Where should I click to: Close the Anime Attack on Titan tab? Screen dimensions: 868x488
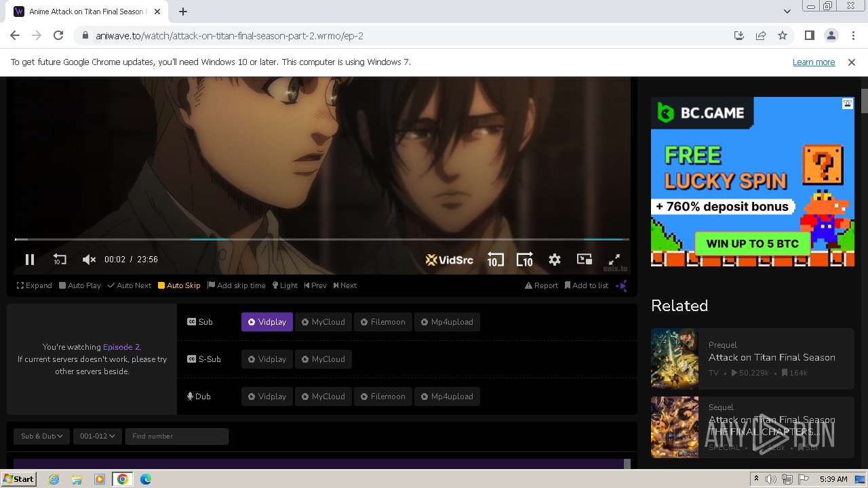pos(157,12)
